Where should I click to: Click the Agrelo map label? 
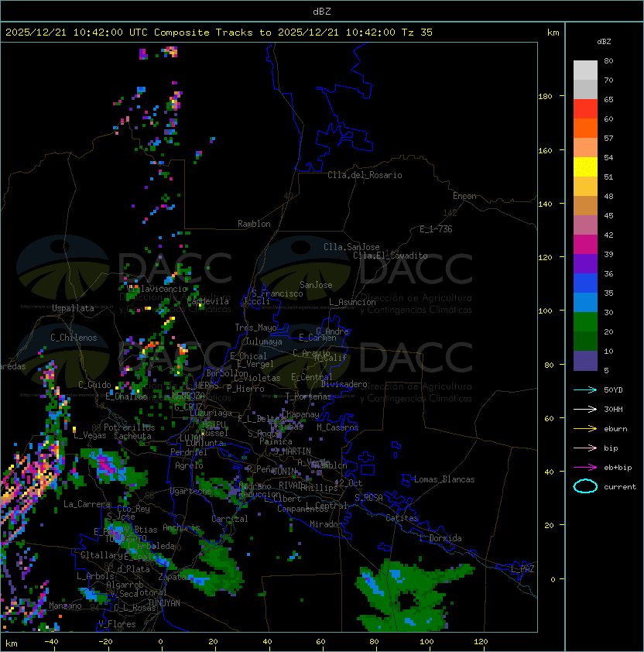click(x=189, y=465)
